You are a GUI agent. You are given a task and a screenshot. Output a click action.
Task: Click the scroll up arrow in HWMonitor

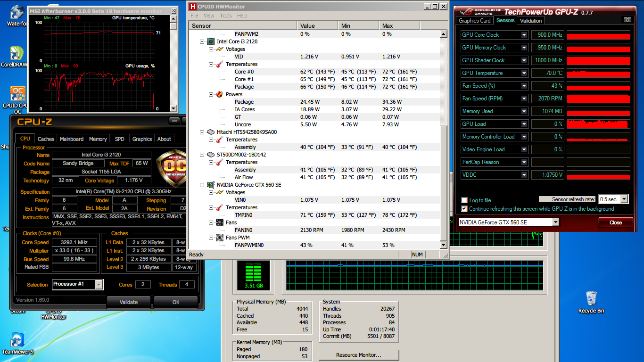(x=443, y=34)
